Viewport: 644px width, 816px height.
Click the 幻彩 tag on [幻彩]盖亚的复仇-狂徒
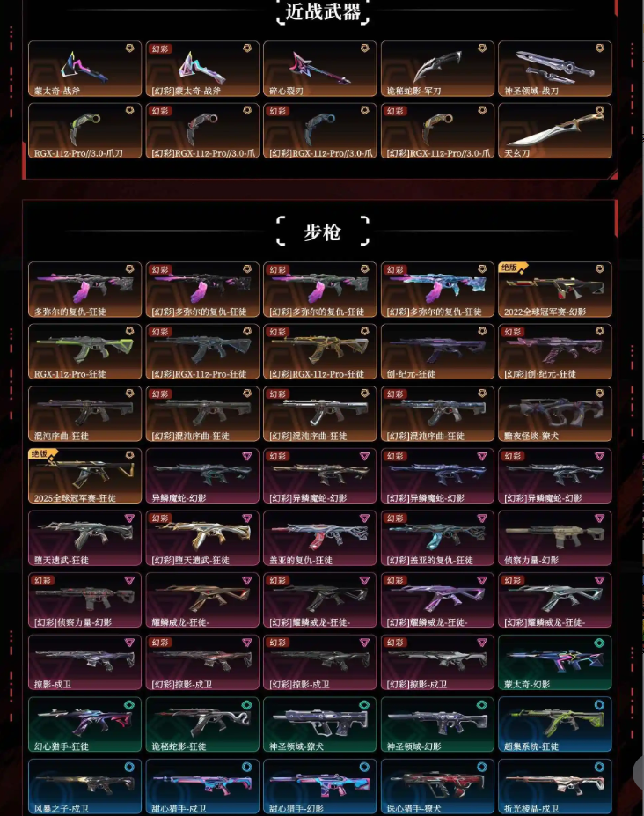click(395, 518)
